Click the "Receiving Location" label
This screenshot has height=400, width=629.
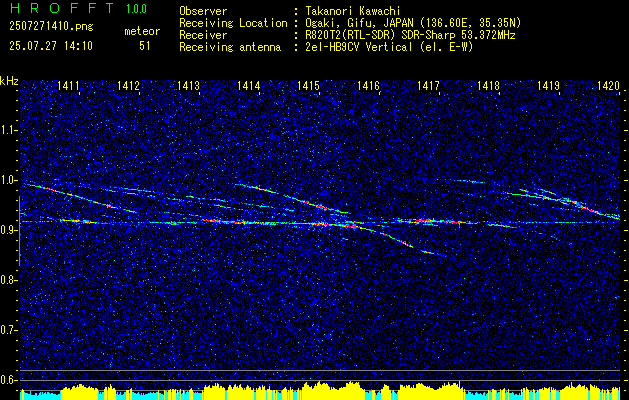(x=233, y=23)
